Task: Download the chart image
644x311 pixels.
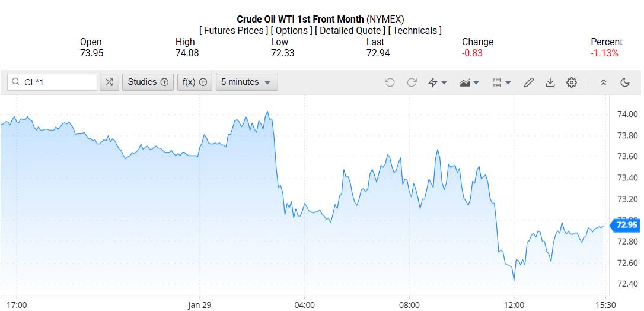Action: pos(550,82)
